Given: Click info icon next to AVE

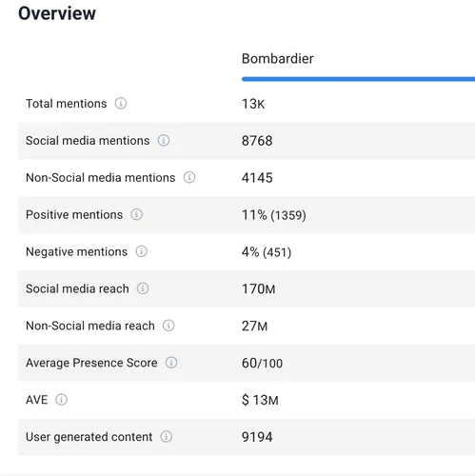Looking at the screenshot, I should pyautogui.click(x=62, y=400).
